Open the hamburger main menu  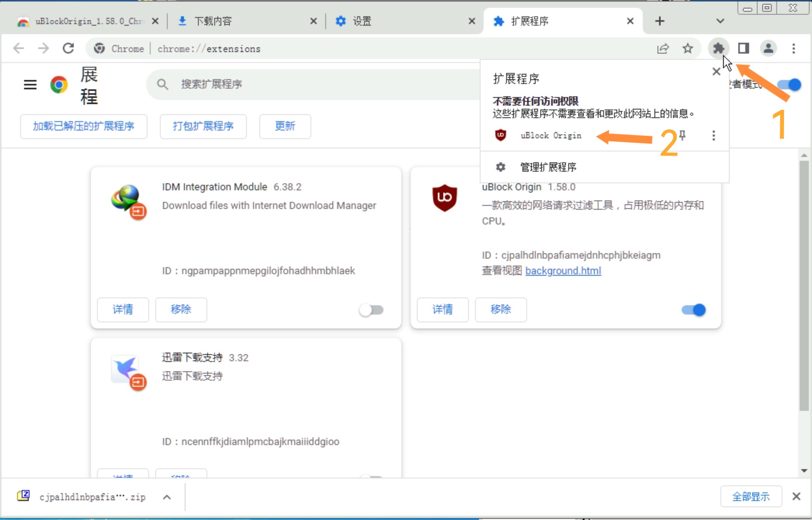click(30, 84)
